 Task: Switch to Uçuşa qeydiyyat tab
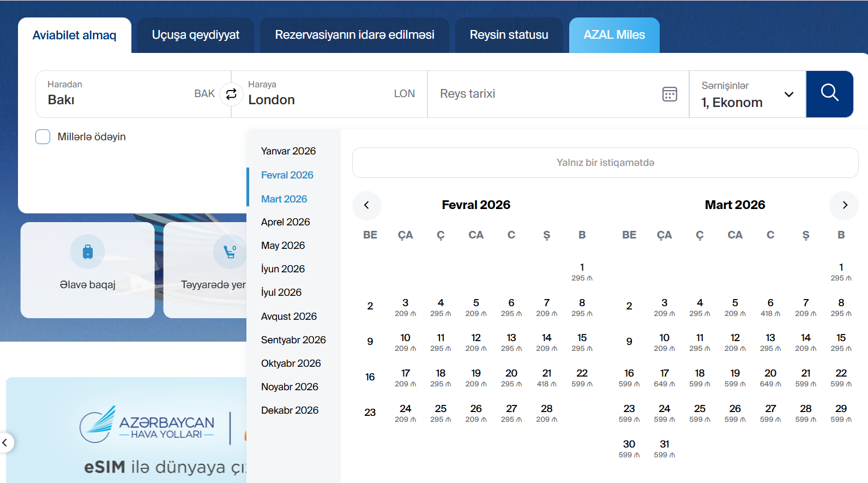[195, 35]
